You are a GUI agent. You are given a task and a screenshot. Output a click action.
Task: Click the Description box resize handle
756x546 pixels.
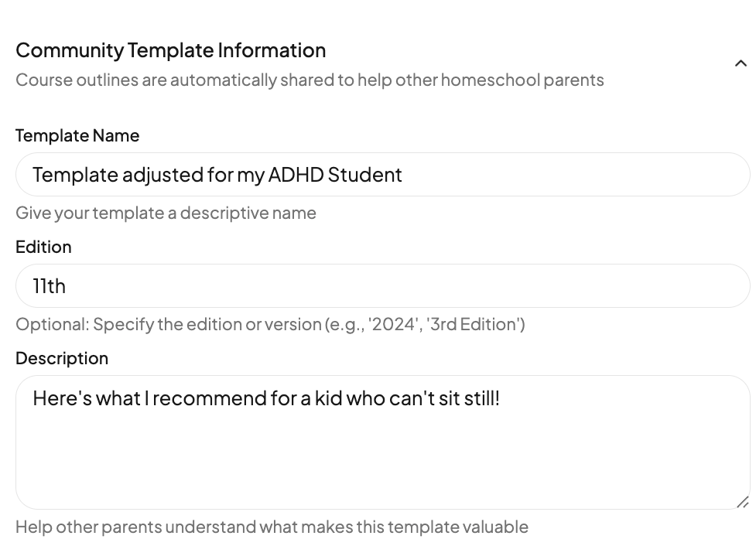pyautogui.click(x=743, y=502)
